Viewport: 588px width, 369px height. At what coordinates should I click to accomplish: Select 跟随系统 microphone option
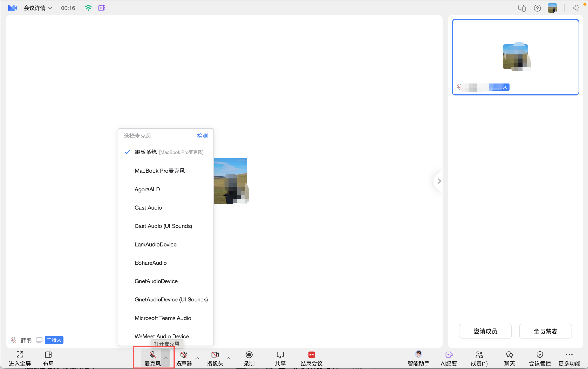[166, 152]
